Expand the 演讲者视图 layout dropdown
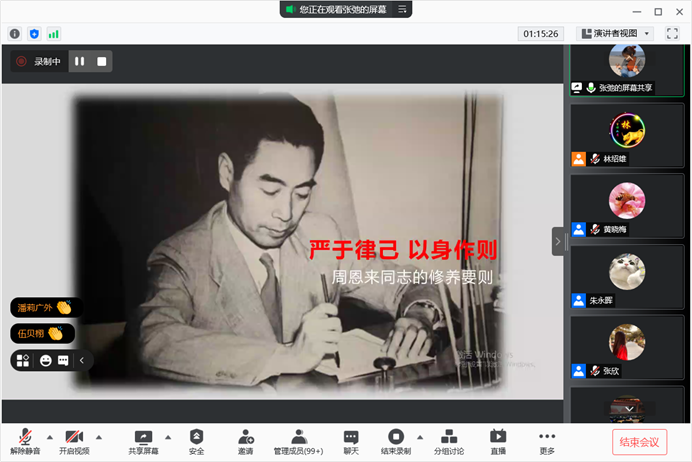The image size is (692, 462). coord(647,33)
